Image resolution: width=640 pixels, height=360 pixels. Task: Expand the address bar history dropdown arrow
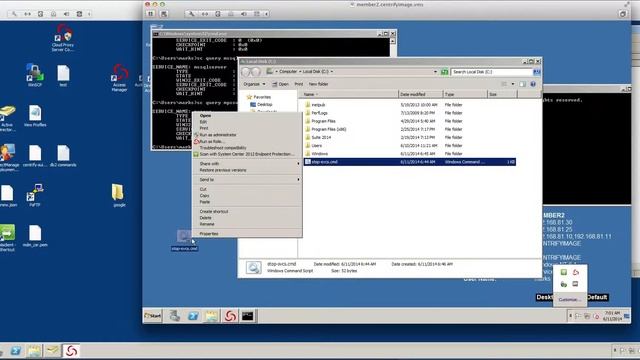pos(435,72)
